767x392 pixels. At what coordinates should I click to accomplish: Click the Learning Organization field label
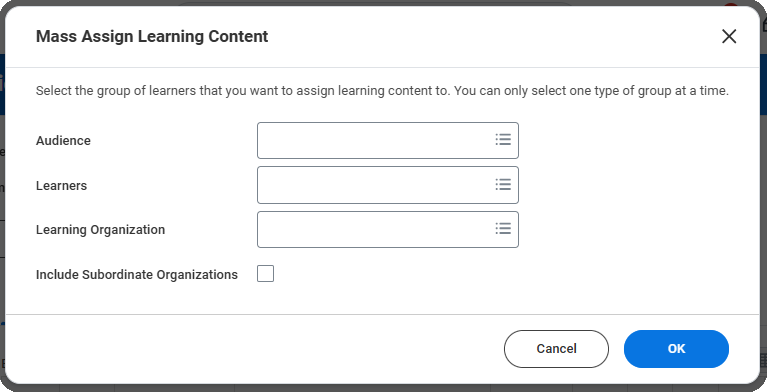coord(100,230)
